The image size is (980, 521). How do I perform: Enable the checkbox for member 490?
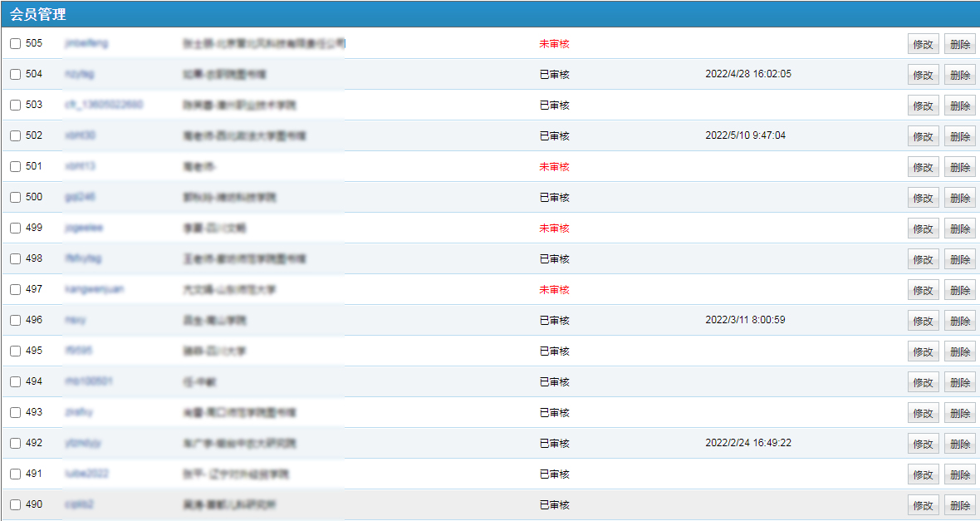coord(15,505)
